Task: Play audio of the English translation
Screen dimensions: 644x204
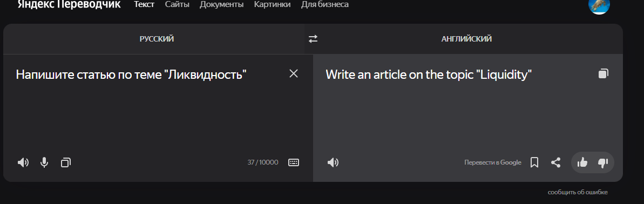Action: 333,162
